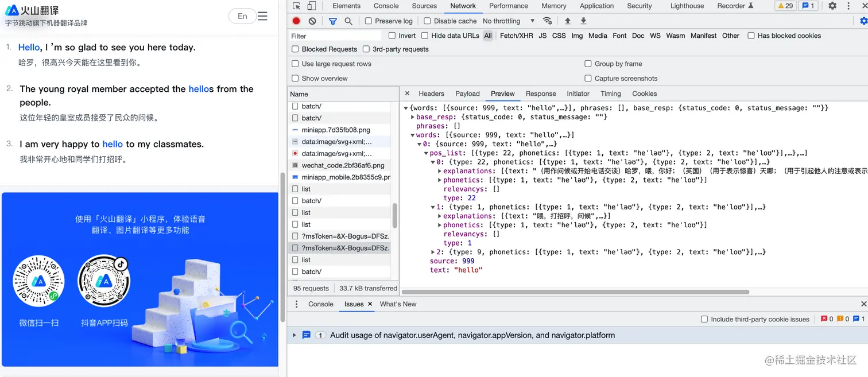Open DevTools three-dot customize menu
868x377 pixels.
848,6
